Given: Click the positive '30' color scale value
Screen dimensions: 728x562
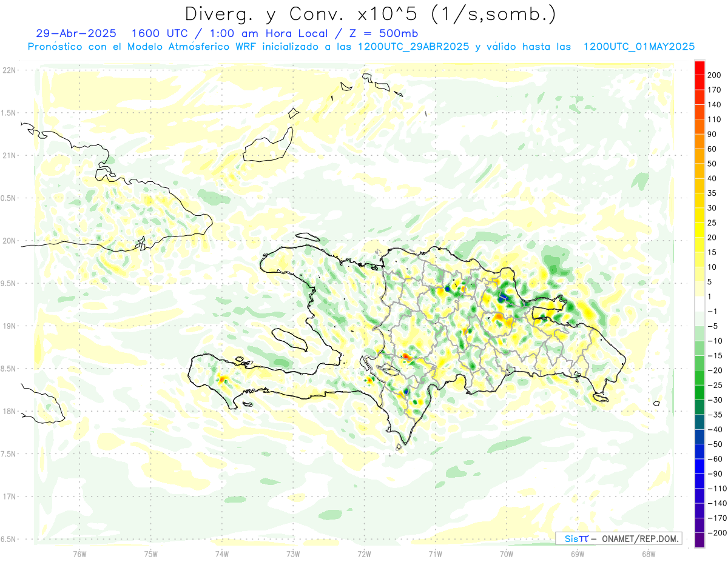Looking at the screenshot, I should (x=712, y=208).
